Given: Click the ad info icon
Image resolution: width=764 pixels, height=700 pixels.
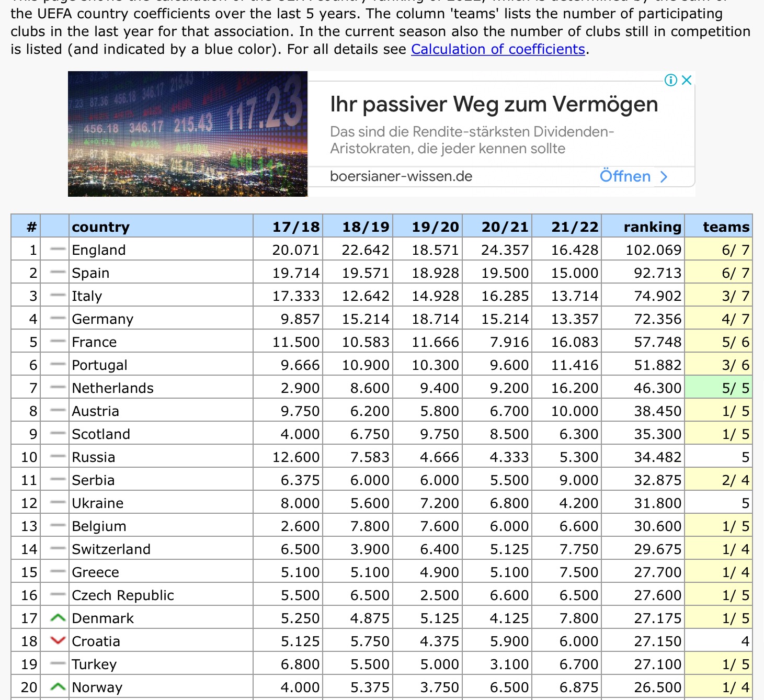Looking at the screenshot, I should (670, 80).
